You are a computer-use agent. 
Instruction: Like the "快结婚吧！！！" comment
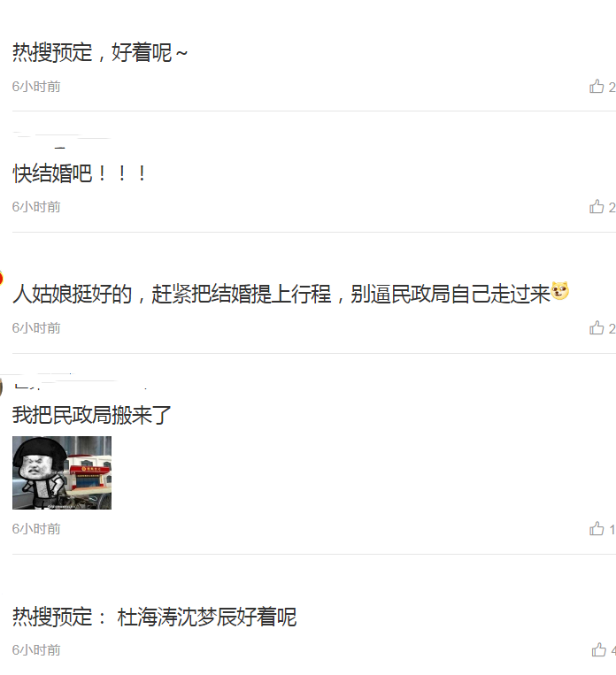click(x=597, y=207)
